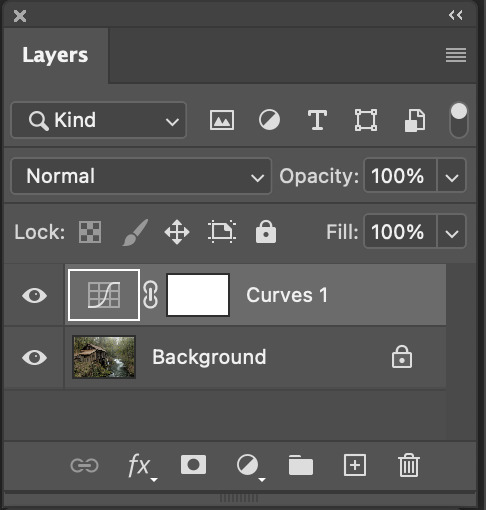
Task: Lock position move icon
Action: pyautogui.click(x=177, y=232)
